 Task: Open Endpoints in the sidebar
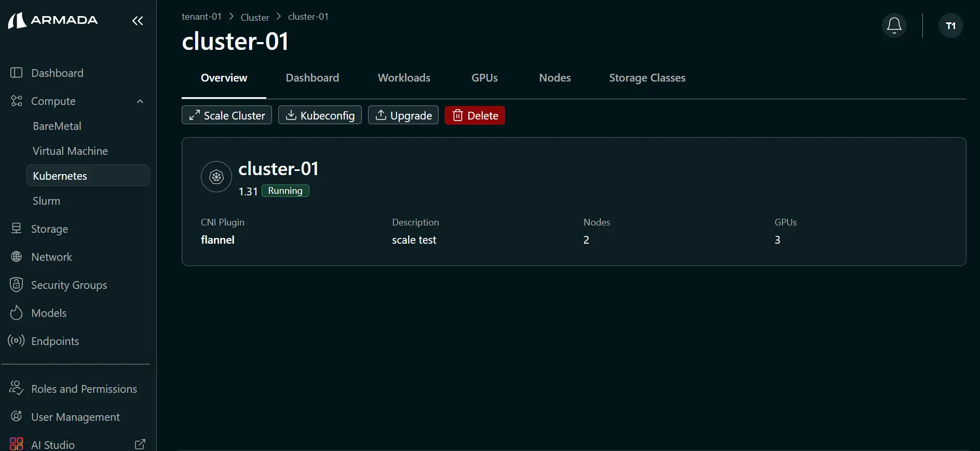click(55, 341)
